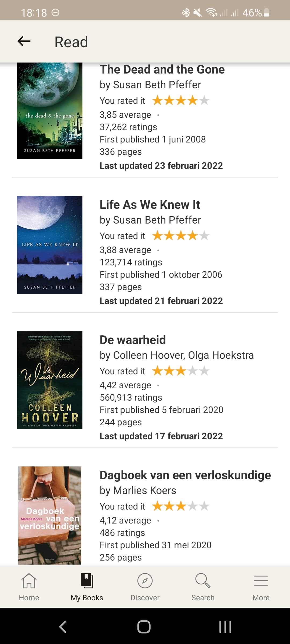
Task: Set fourth star rating for De waarheid
Action: pos(193,371)
